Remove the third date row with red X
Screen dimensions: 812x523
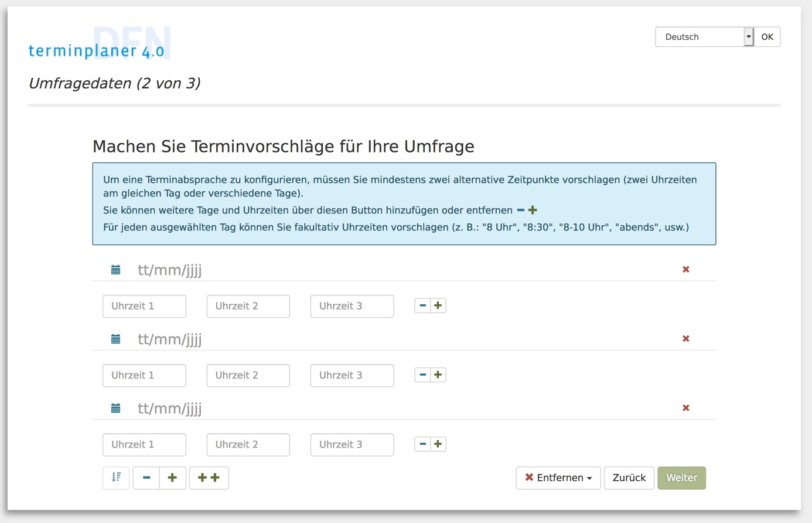(x=685, y=408)
